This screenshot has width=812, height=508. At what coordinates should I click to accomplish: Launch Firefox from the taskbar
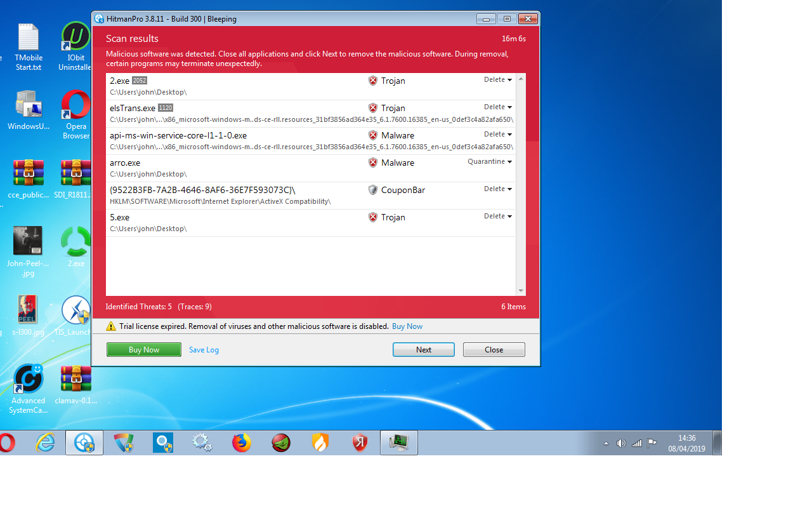point(242,443)
